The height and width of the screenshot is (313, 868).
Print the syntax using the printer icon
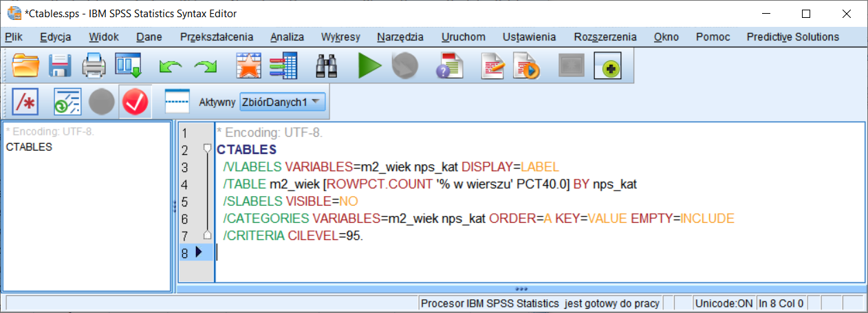pos(94,67)
